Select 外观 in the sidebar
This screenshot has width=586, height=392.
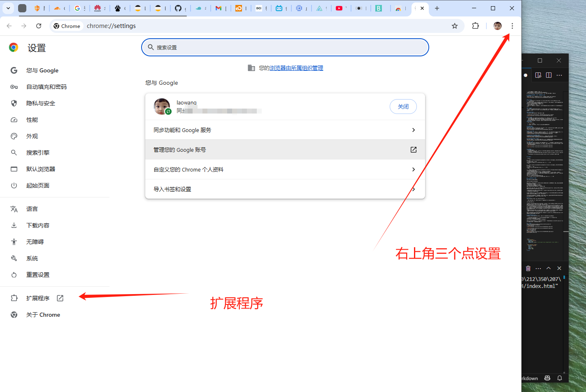32,136
